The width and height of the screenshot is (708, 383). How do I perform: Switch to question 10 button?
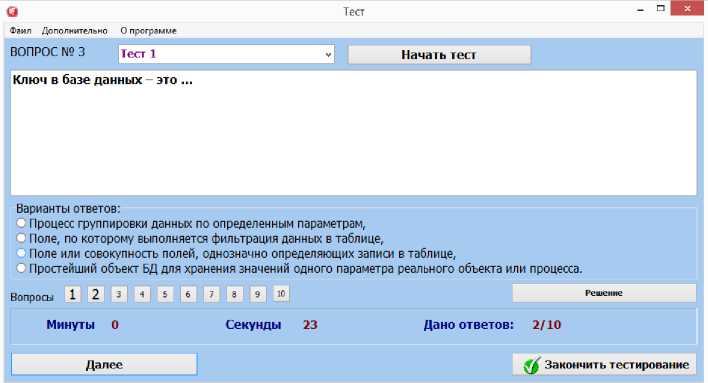pos(281,294)
